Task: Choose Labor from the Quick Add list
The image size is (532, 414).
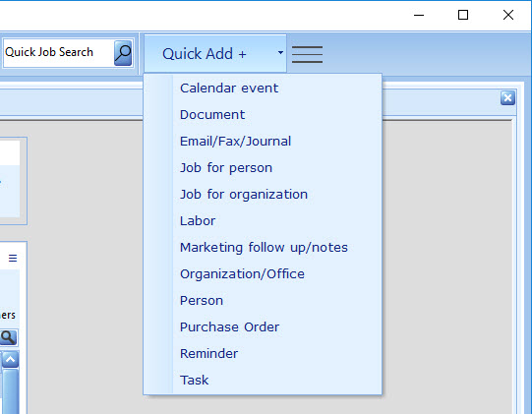Action: click(x=198, y=221)
